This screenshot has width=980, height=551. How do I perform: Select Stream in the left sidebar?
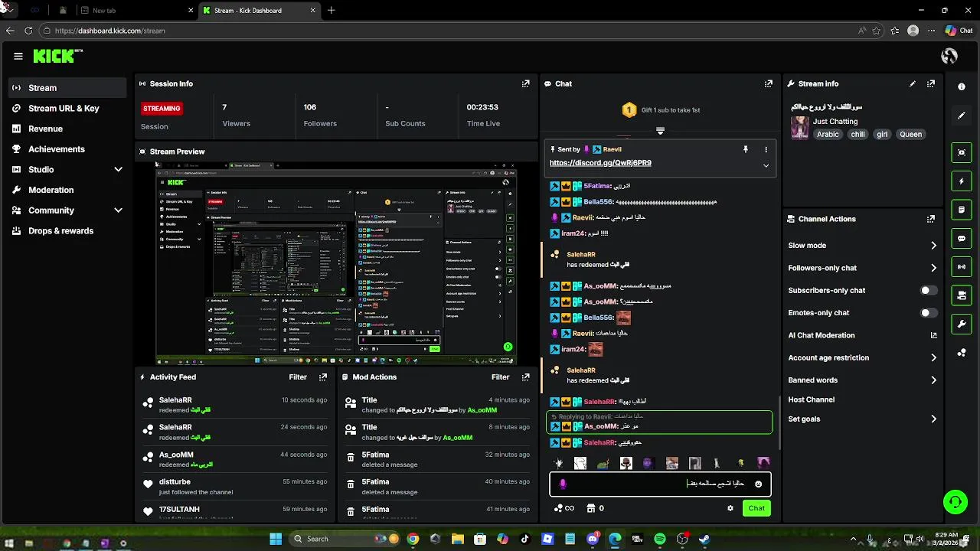[67, 88]
